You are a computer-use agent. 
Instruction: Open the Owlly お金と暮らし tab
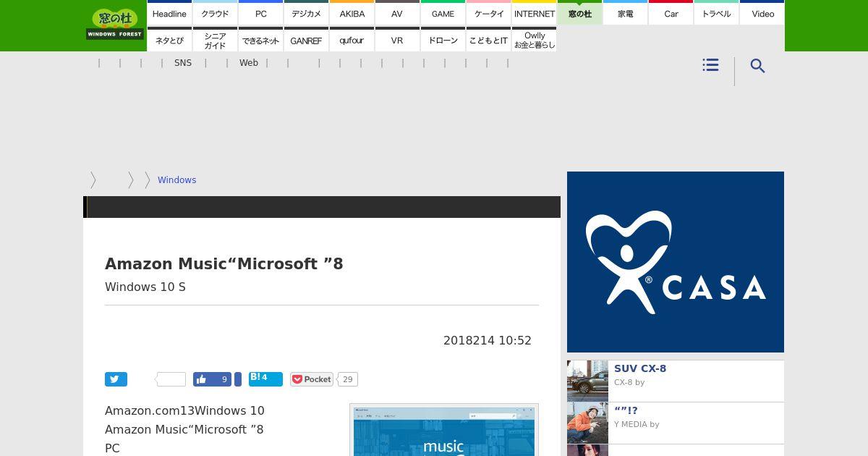point(534,41)
